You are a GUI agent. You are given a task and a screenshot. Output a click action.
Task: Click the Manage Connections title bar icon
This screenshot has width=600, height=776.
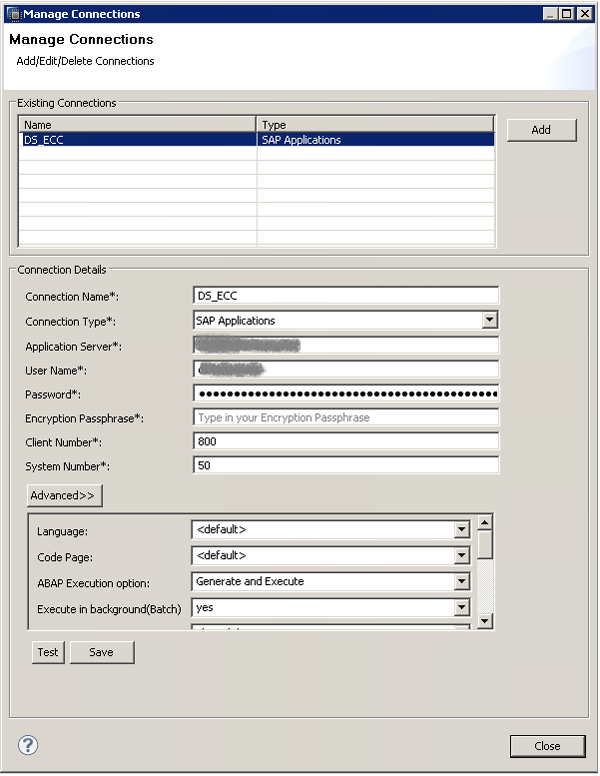pyautogui.click(x=13, y=14)
